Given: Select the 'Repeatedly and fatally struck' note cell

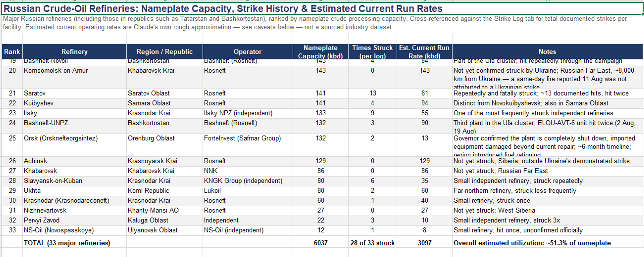Looking at the screenshot, I should click(547, 94).
